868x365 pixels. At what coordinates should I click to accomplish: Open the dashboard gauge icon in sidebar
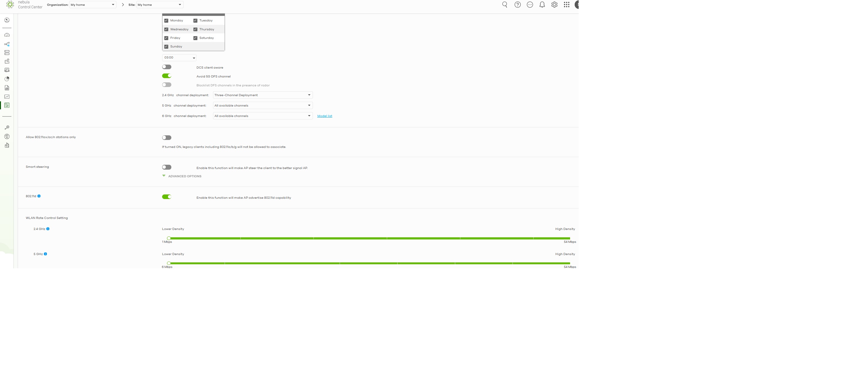[x=7, y=35]
